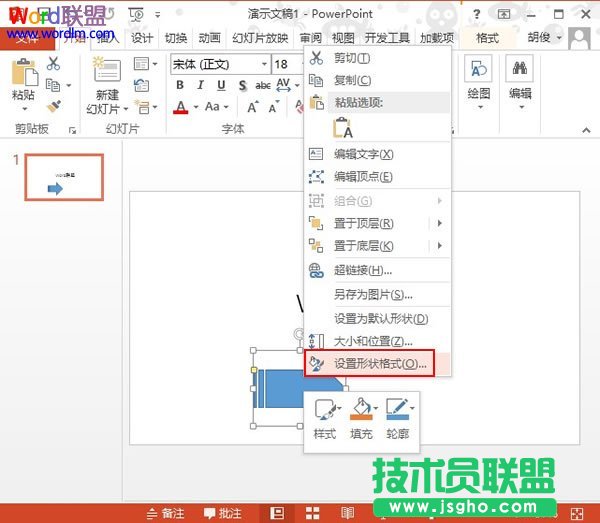Toggle text Shadow formatting

tap(242, 85)
